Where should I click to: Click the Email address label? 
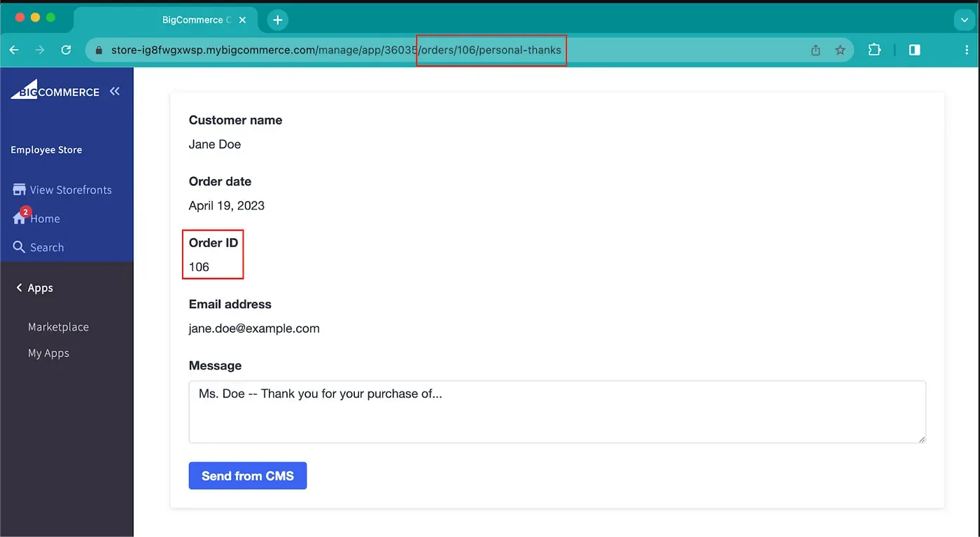pos(230,305)
